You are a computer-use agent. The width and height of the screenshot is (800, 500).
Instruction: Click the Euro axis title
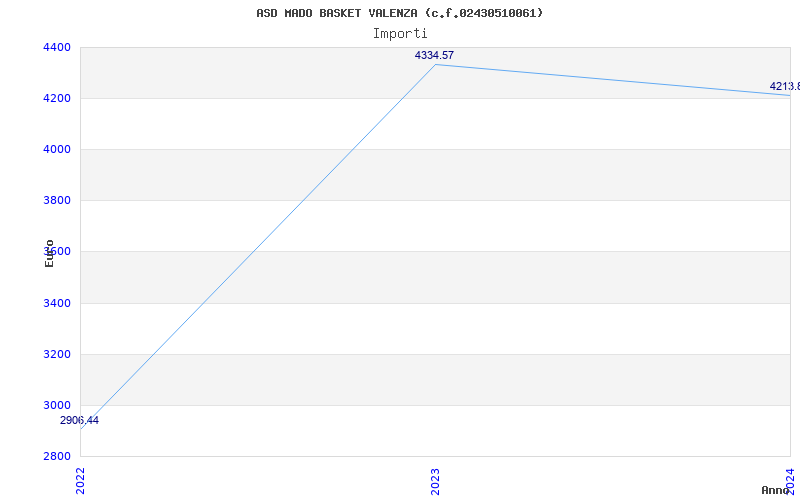49,253
